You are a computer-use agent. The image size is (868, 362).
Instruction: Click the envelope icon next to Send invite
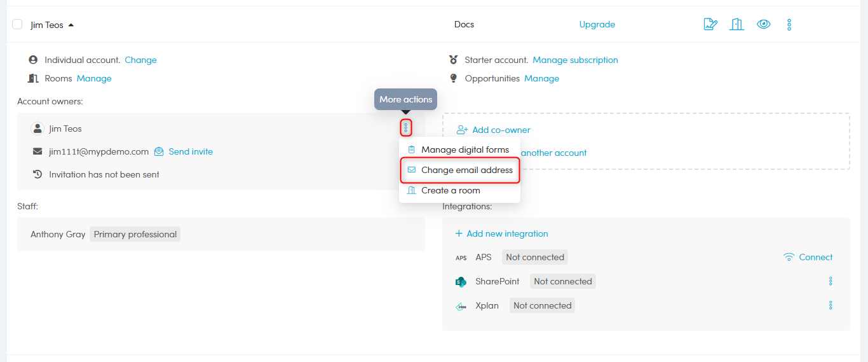coord(159,151)
